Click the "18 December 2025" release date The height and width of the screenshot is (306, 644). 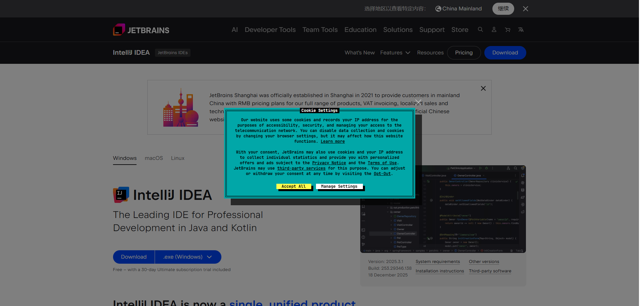coord(388,275)
